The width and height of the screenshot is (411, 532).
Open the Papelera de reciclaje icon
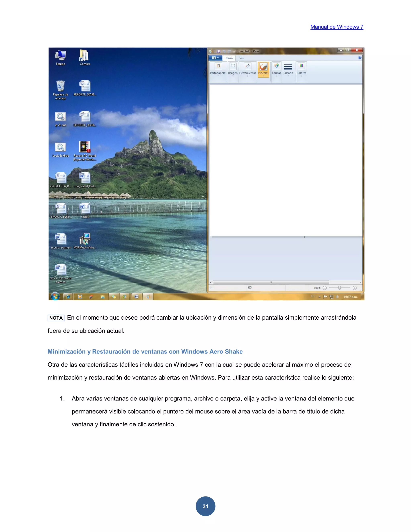click(x=60, y=90)
